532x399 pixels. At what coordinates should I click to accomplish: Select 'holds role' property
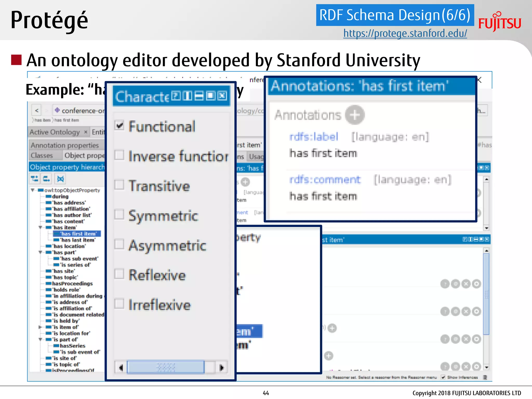[63, 290]
